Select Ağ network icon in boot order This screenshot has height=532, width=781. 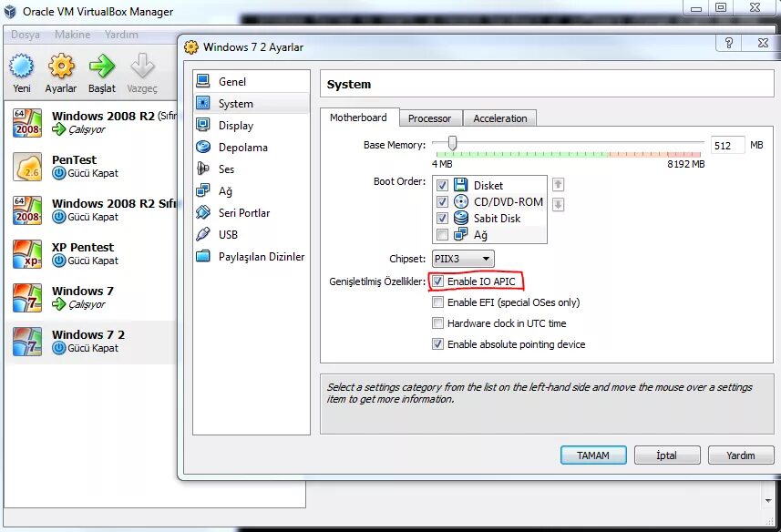pos(461,234)
